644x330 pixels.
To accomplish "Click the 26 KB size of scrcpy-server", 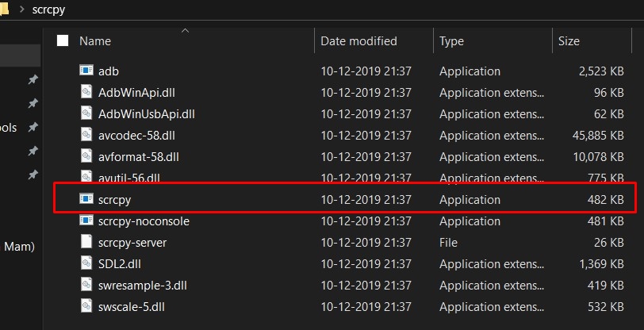I will click(x=608, y=243).
